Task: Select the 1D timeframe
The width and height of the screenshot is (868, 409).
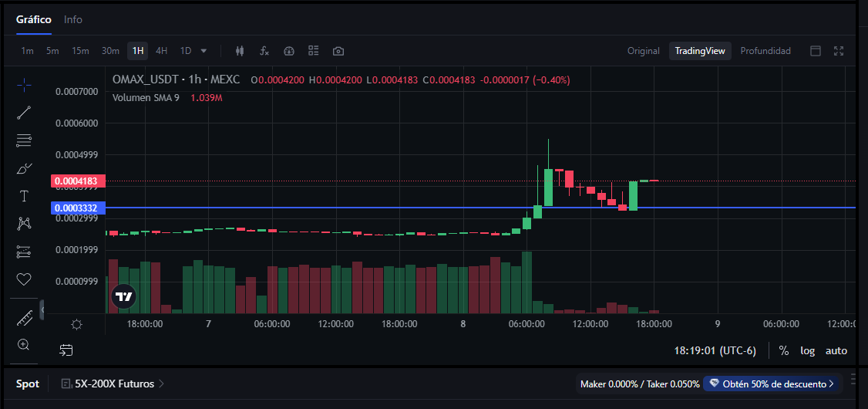Action: 186,51
